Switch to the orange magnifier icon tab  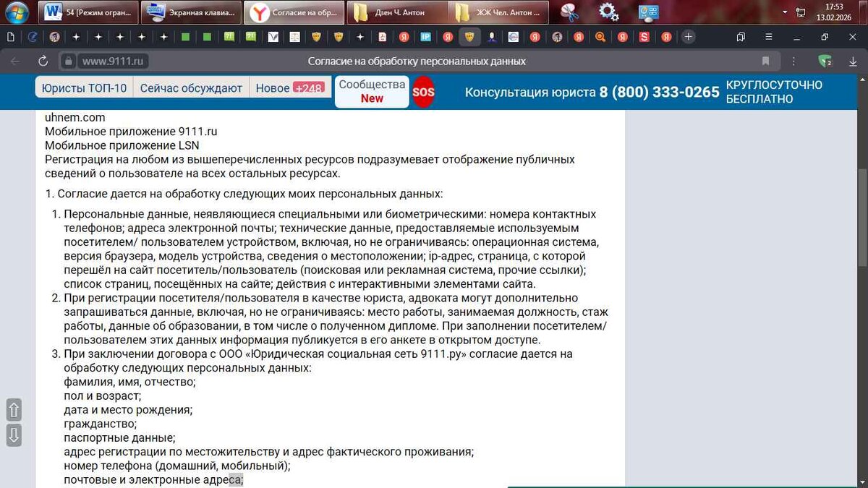coord(600,37)
